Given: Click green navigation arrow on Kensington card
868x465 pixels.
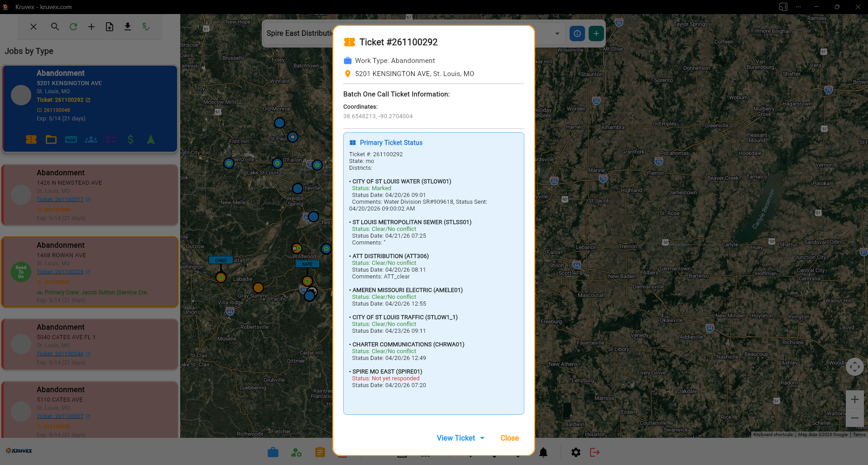Looking at the screenshot, I should [x=151, y=139].
